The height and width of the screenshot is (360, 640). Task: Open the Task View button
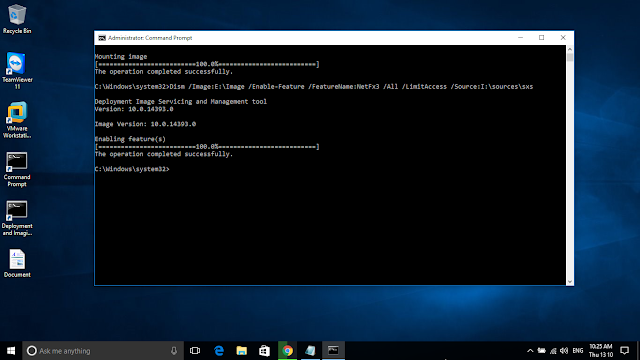pos(195,351)
